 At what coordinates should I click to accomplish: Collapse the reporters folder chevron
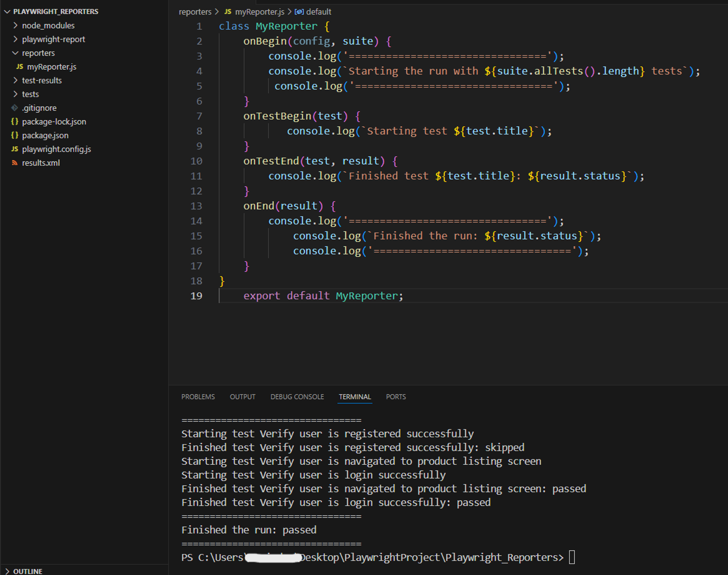(x=15, y=53)
